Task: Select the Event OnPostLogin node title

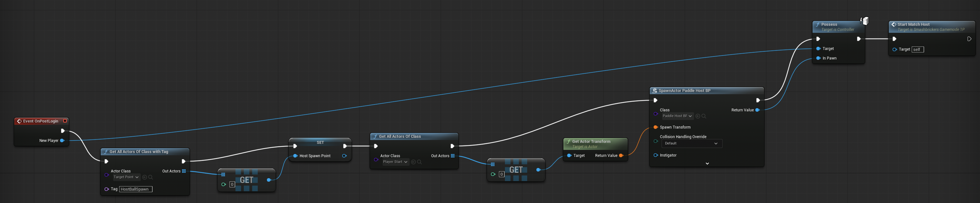Action: click(41, 121)
